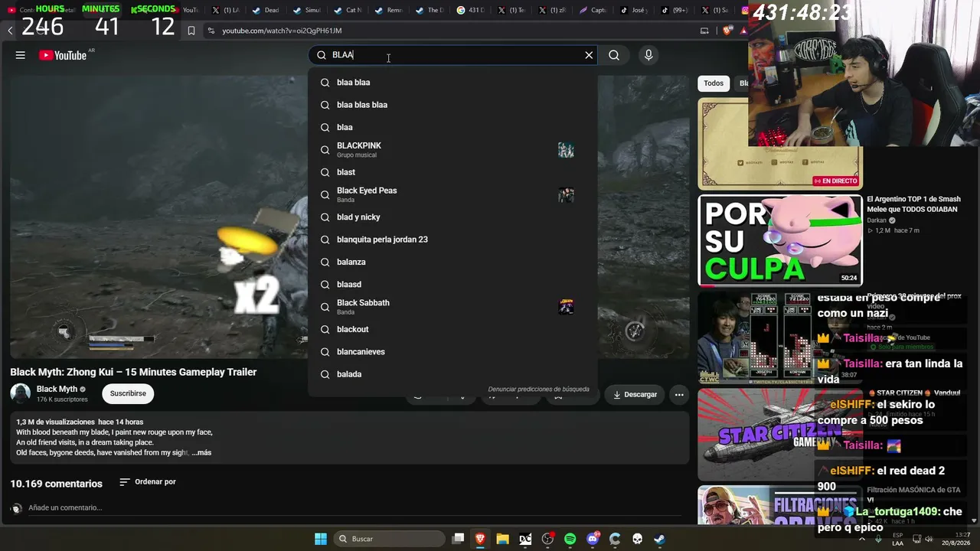The height and width of the screenshot is (551, 980).
Task: Open the volume control in system tray
Action: tap(929, 539)
